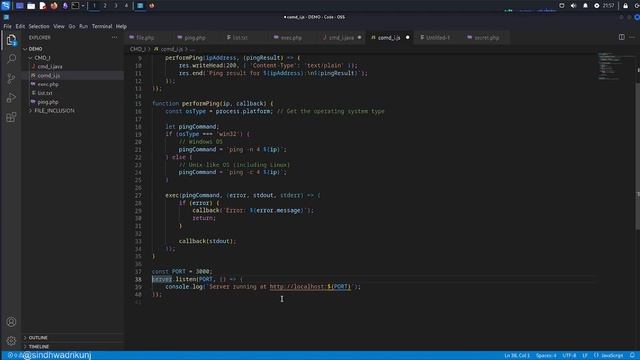This screenshot has width=640, height=360.
Task: Open the text editor launcher in panel
Action: [x=43, y=6]
